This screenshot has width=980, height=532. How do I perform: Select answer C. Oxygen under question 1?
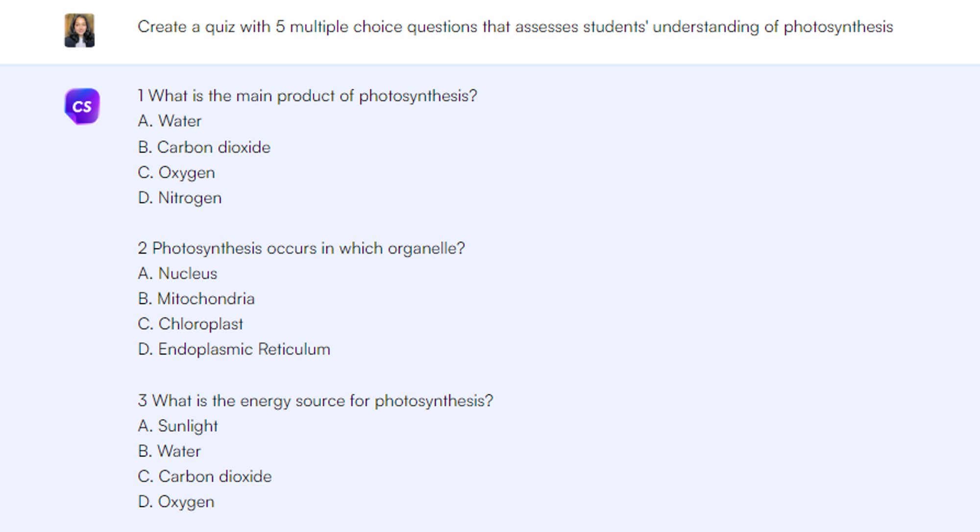[x=176, y=172]
